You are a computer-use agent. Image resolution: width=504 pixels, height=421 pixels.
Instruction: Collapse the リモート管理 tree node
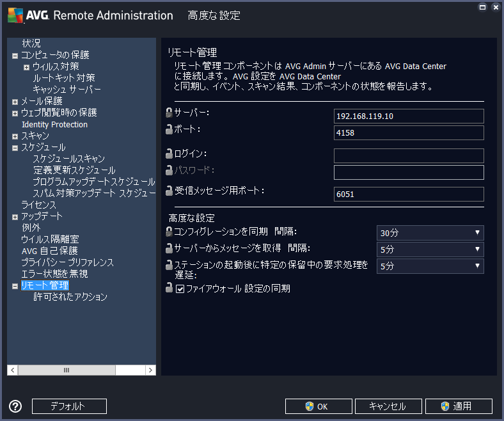[15, 286]
